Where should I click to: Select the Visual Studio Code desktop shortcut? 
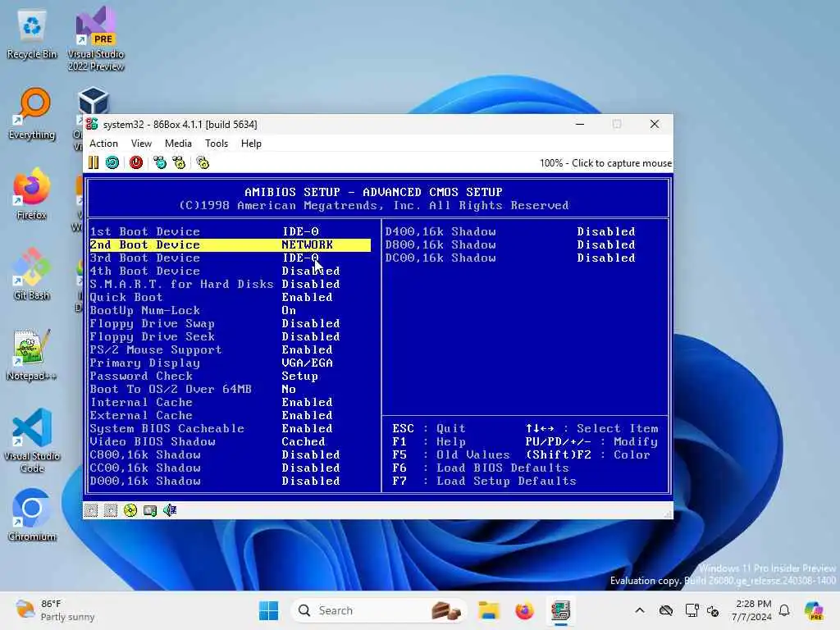click(x=32, y=441)
